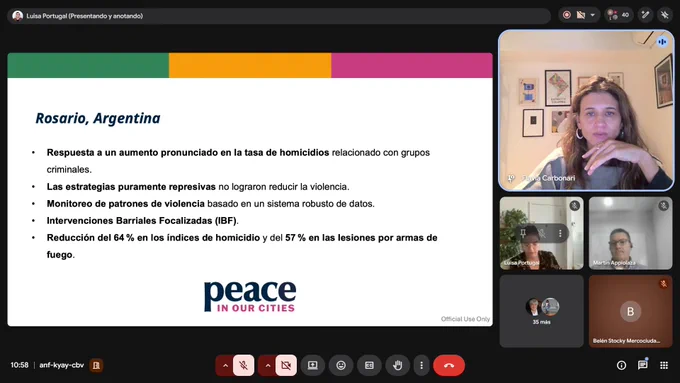The image size is (680, 383).
Task: Click Luisa Portugal's avatar in presenter banner
Action: point(17,16)
